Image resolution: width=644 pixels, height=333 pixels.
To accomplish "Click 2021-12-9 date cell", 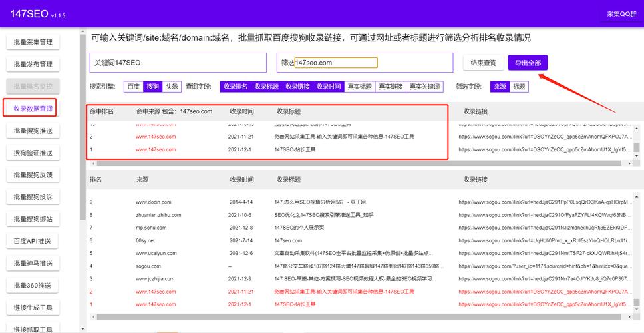I will click(x=241, y=279).
